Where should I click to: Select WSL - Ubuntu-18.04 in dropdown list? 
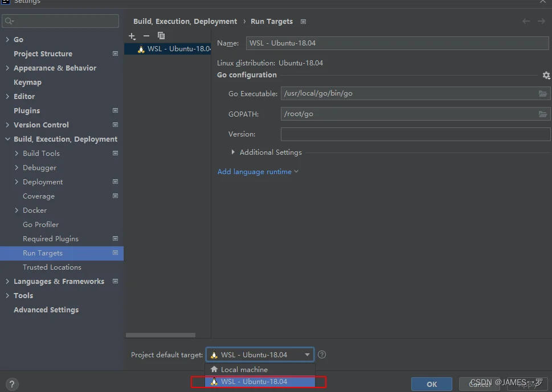(x=260, y=381)
